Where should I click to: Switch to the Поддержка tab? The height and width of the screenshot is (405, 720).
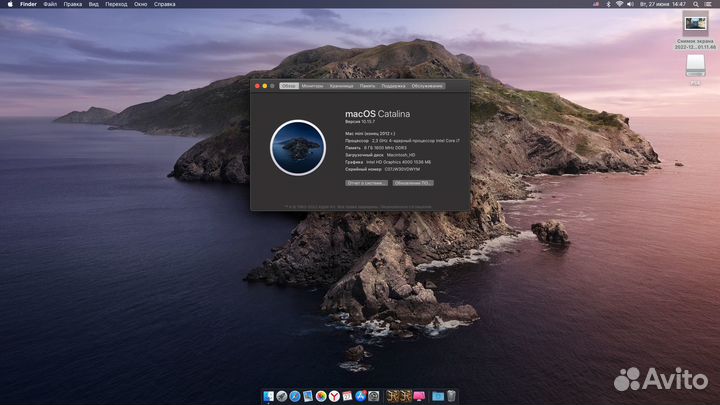tap(394, 86)
